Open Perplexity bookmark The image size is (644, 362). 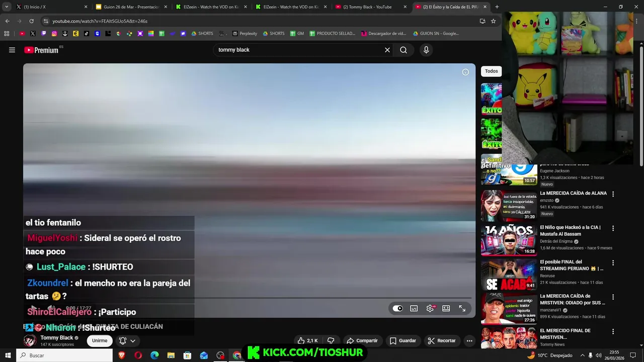[x=245, y=34]
